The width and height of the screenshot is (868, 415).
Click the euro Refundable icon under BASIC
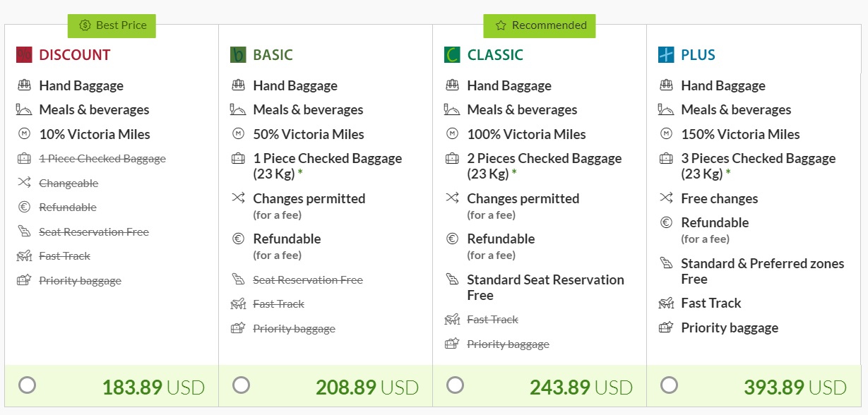click(238, 239)
